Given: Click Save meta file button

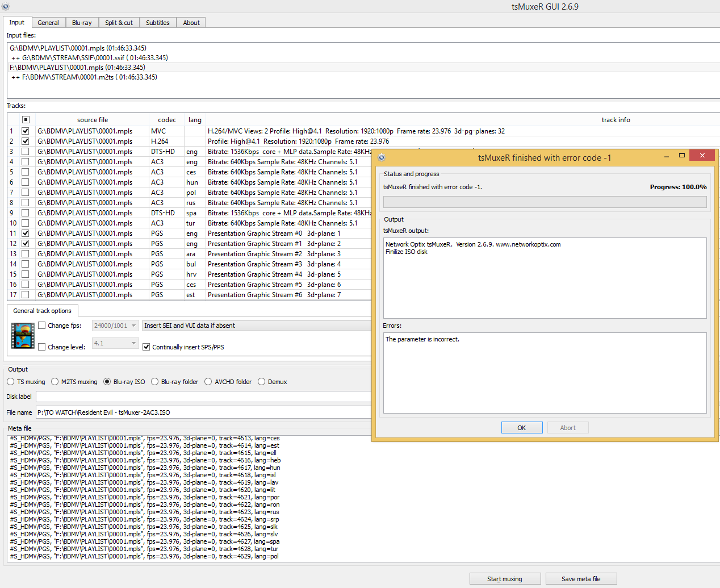Looking at the screenshot, I should coord(581,579).
